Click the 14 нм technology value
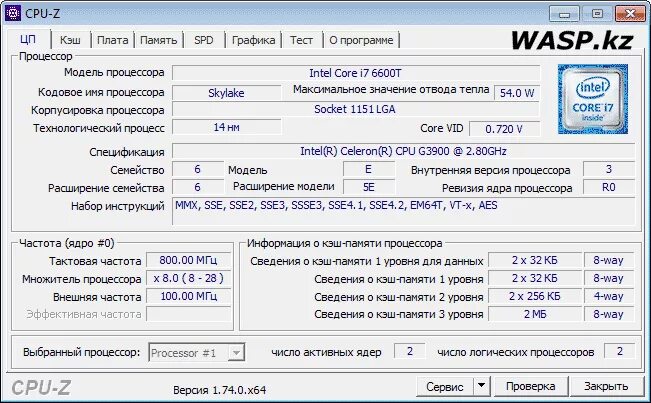The width and height of the screenshot is (651, 403). tap(226, 127)
